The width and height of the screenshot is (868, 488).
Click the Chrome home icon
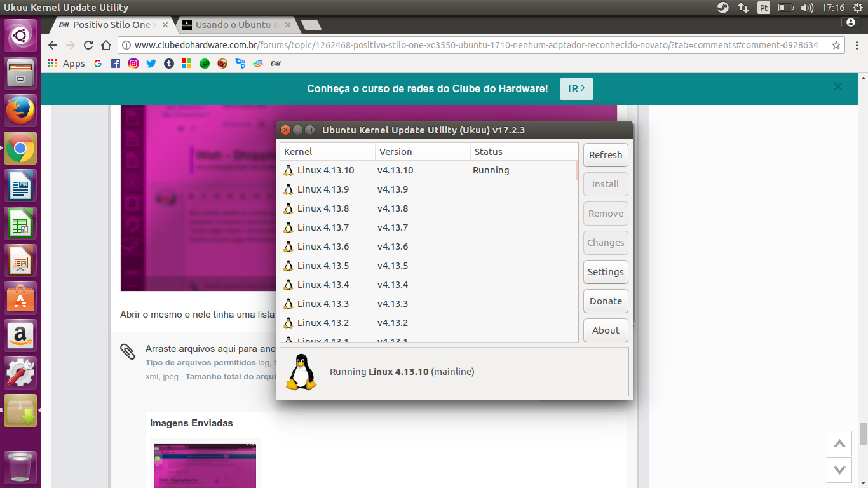(106, 45)
